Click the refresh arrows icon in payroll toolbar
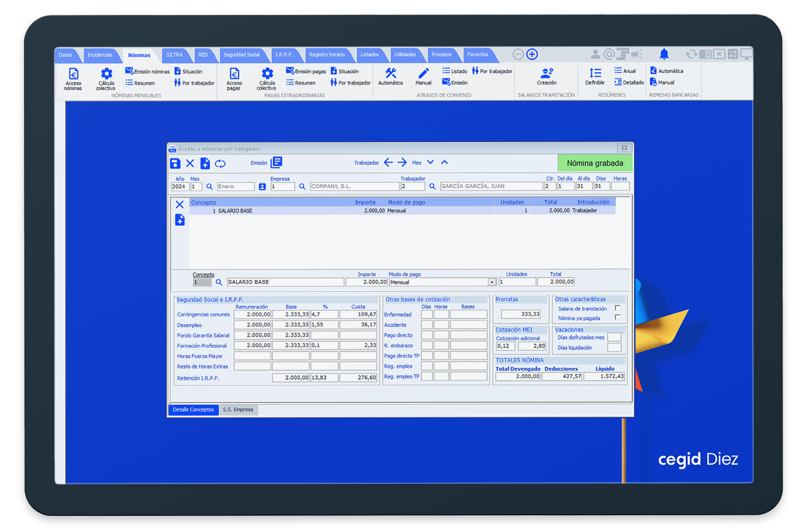Image resolution: width=807 pixels, height=532 pixels. (x=220, y=164)
